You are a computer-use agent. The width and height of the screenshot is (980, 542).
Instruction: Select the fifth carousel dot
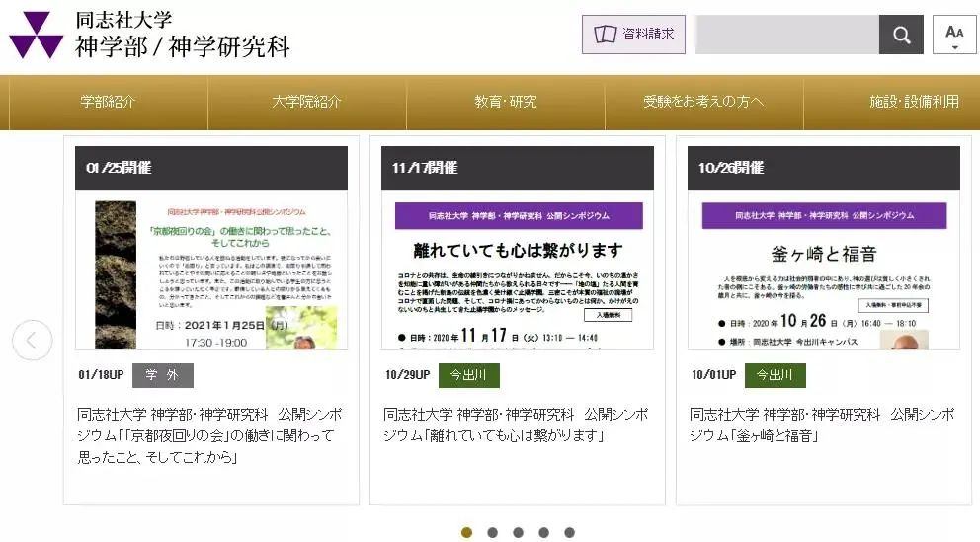click(x=569, y=533)
